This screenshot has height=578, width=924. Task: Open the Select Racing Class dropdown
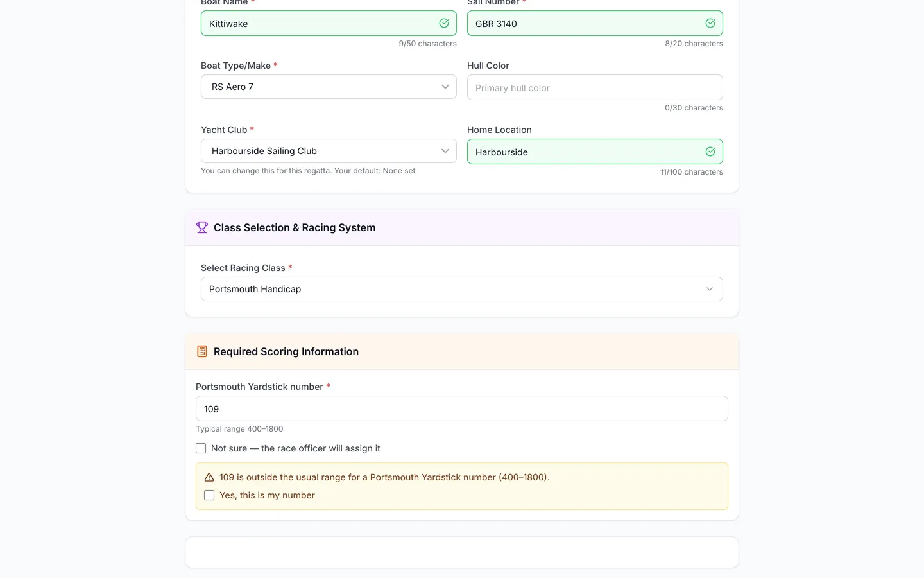(x=462, y=289)
